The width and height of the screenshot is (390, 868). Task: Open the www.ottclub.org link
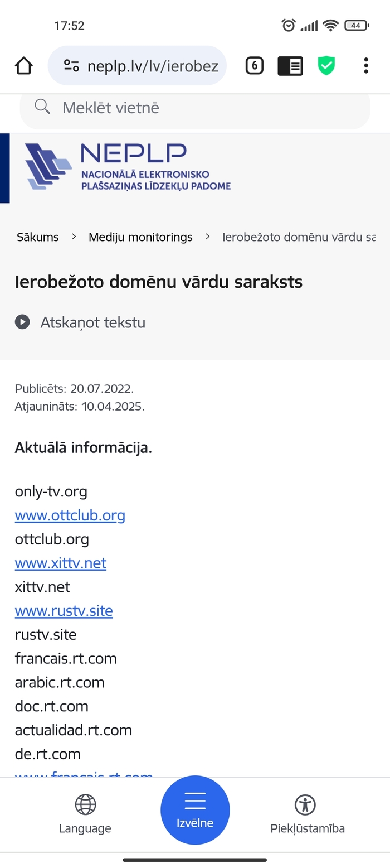click(x=70, y=515)
